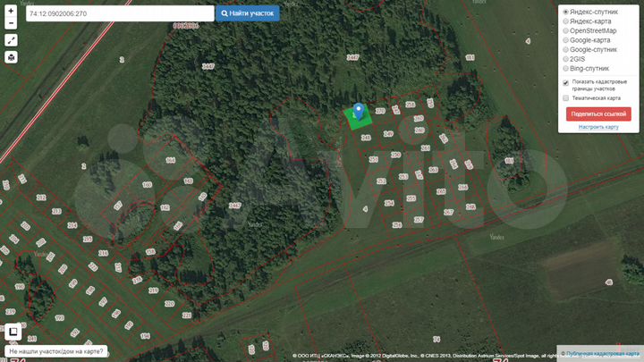This screenshot has height=362, width=644.
Task: Click parcel label 219
Action: click(x=153, y=290)
